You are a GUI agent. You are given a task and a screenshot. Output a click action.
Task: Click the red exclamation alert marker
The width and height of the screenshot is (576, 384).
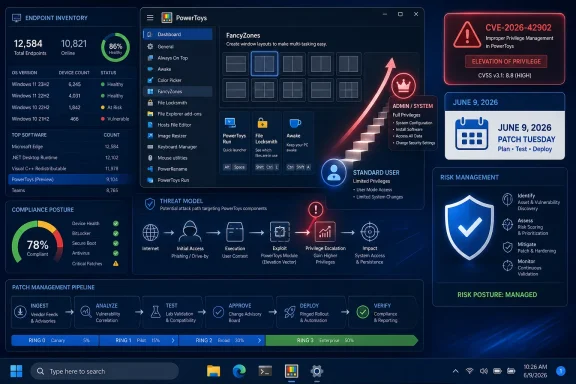coord(316,209)
